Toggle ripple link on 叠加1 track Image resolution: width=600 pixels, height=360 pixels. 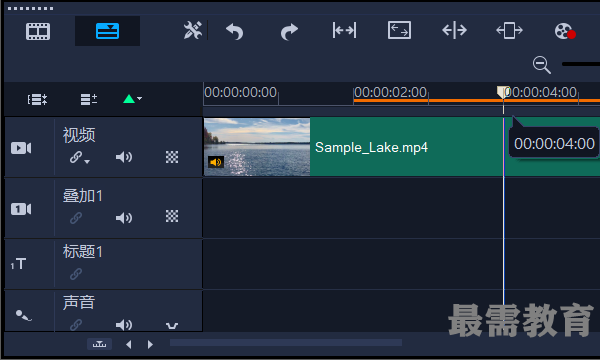coord(76,218)
